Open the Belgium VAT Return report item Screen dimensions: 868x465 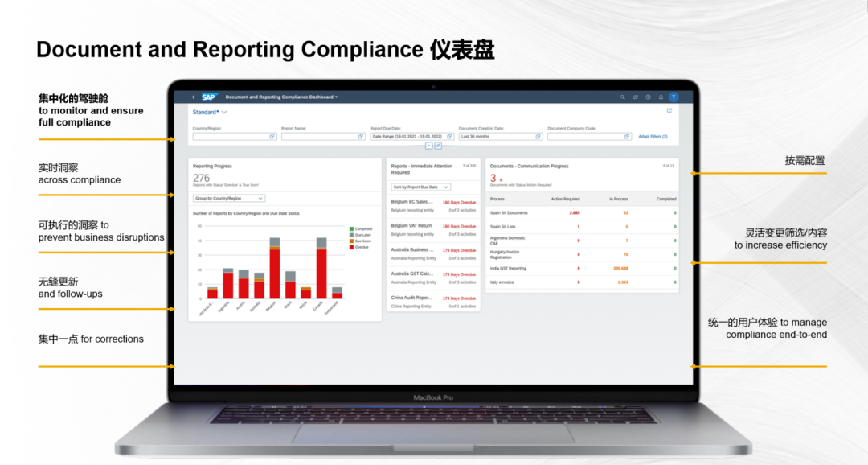coord(412,226)
